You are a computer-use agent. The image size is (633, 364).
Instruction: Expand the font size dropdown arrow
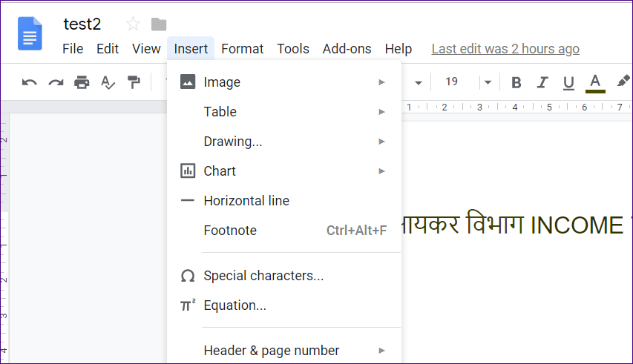pyautogui.click(x=488, y=82)
